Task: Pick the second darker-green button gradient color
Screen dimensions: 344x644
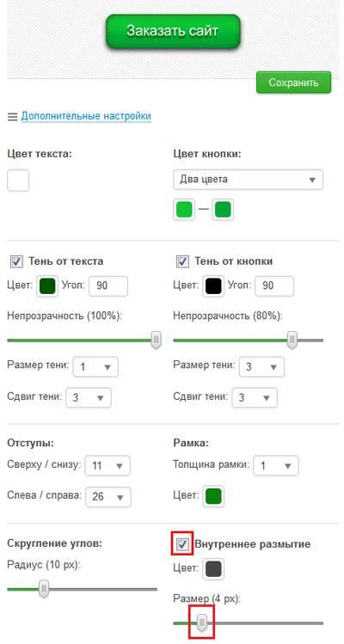Action: (223, 210)
